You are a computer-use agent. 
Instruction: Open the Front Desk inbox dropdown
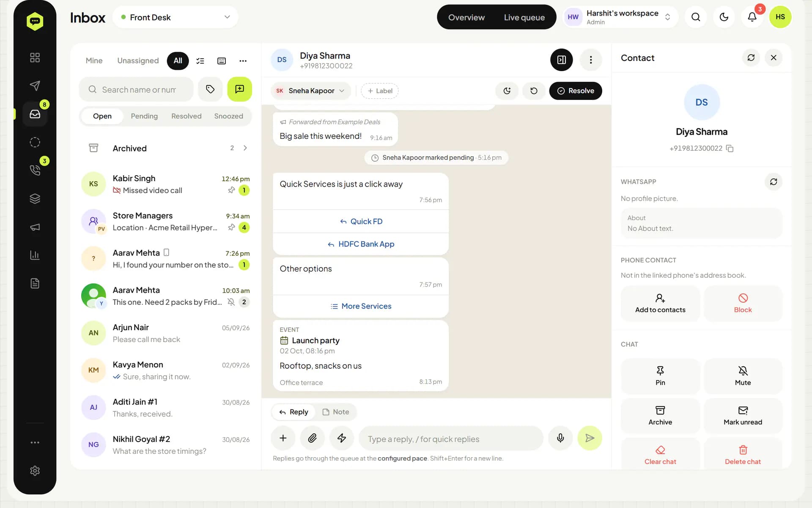pos(176,17)
